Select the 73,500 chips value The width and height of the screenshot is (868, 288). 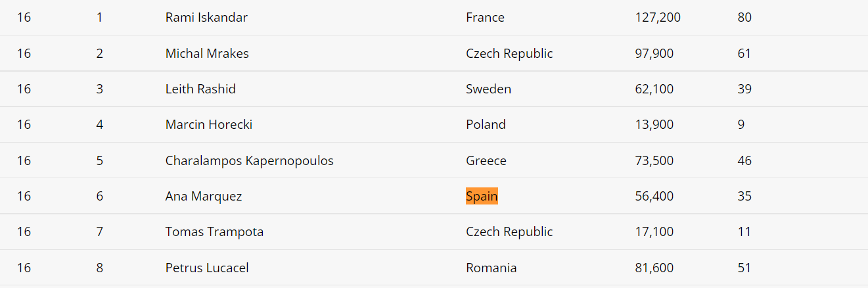tap(654, 160)
